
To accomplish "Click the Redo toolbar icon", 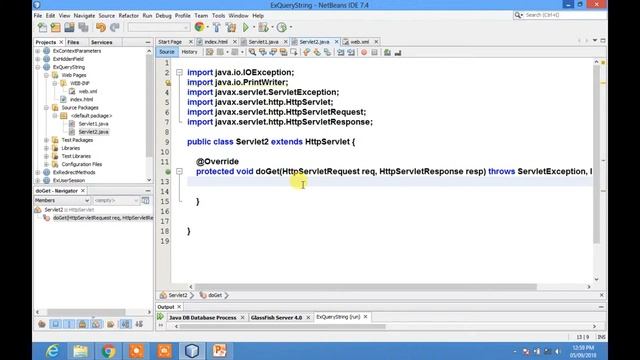I will [x=115, y=27].
